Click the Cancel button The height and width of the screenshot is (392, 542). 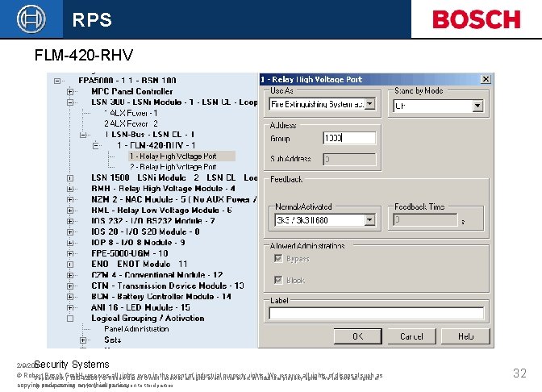click(411, 336)
